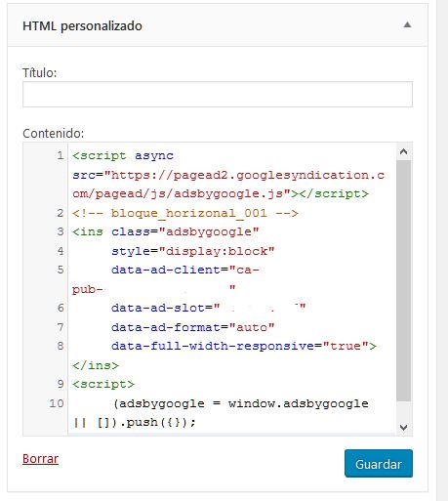Click the pub- text in the editor
Viewport: 448px width, 501px height.
(88, 289)
